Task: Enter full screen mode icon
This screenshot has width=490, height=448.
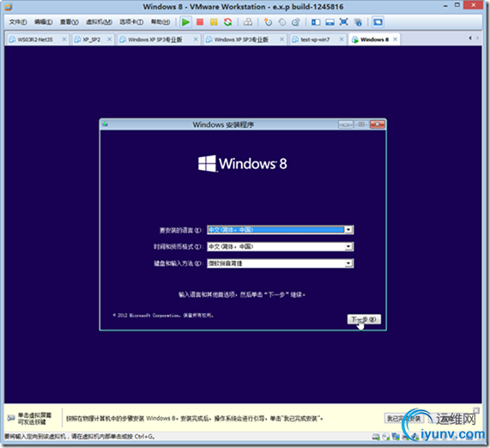Action: (x=344, y=21)
